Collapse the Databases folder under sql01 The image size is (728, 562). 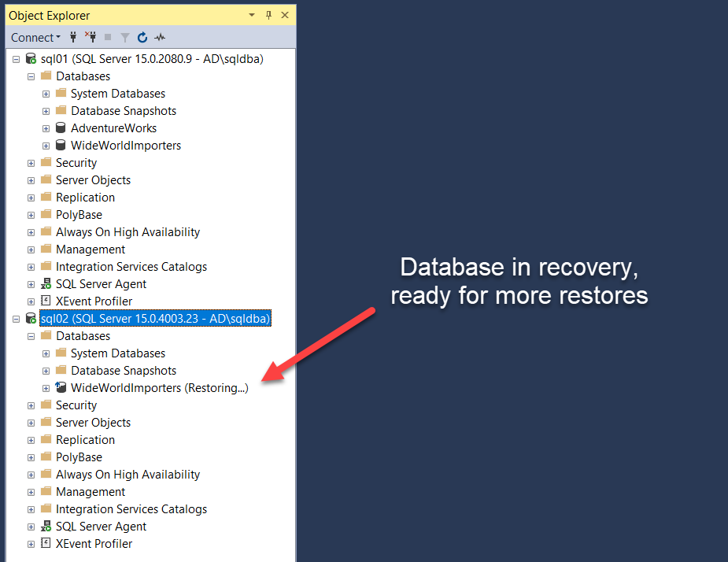[31, 76]
